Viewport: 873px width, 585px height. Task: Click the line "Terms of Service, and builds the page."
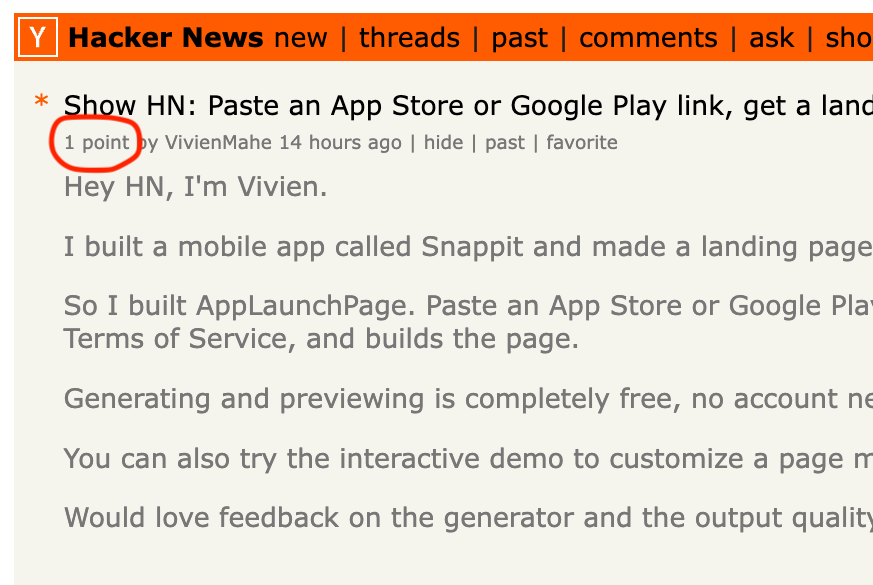coord(321,338)
